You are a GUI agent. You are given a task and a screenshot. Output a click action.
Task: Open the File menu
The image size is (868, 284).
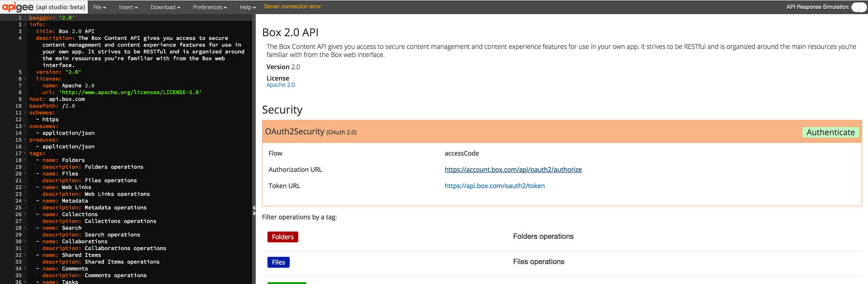point(99,7)
